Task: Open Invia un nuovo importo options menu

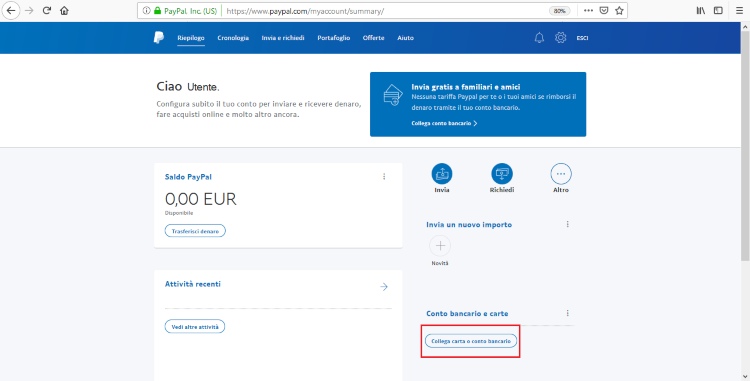Action: 568,224
